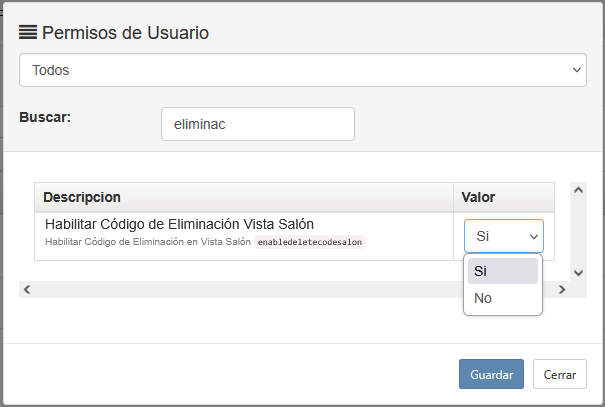Screen dimensions: 605x407
Task: Save changes with the Guardar button
Action: pyautogui.click(x=491, y=374)
